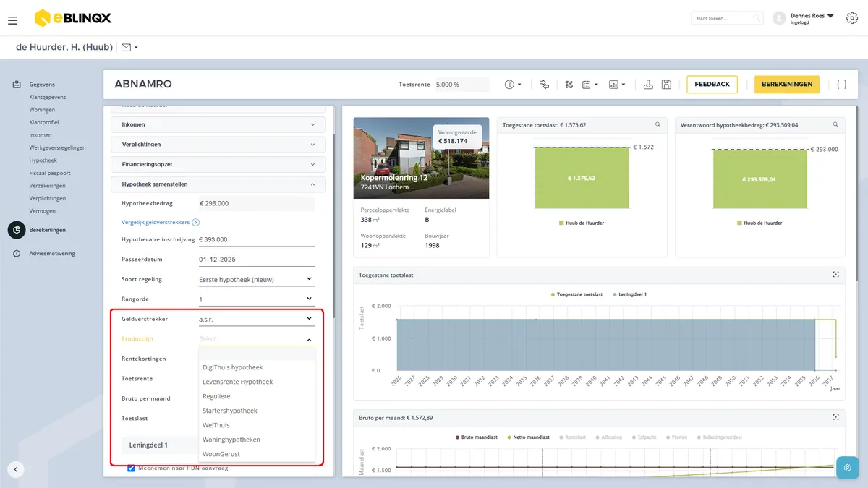
Task: Open the Geldverstrekker dropdown
Action: pos(257,319)
